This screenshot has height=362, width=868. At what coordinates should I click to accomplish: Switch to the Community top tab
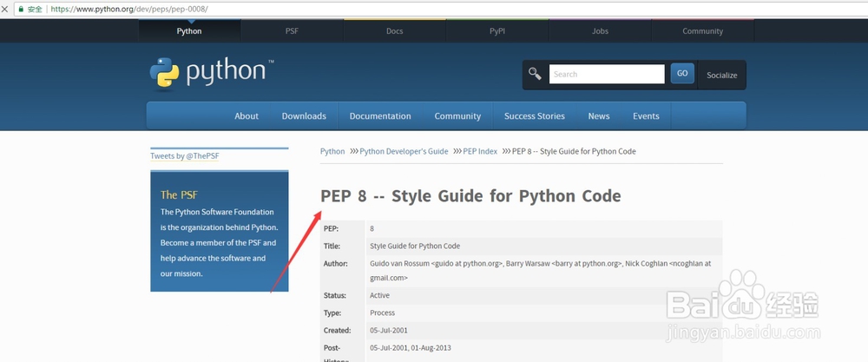(702, 31)
